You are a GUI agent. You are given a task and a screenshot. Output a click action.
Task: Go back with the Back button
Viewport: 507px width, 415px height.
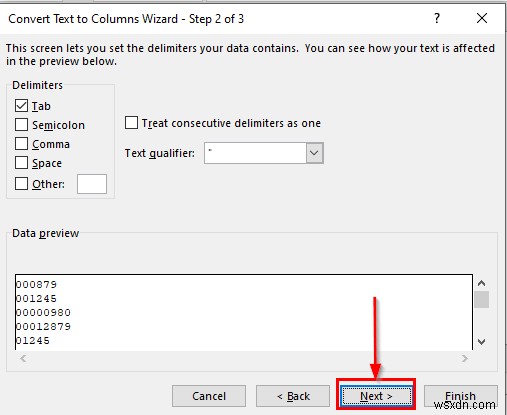[293, 396]
